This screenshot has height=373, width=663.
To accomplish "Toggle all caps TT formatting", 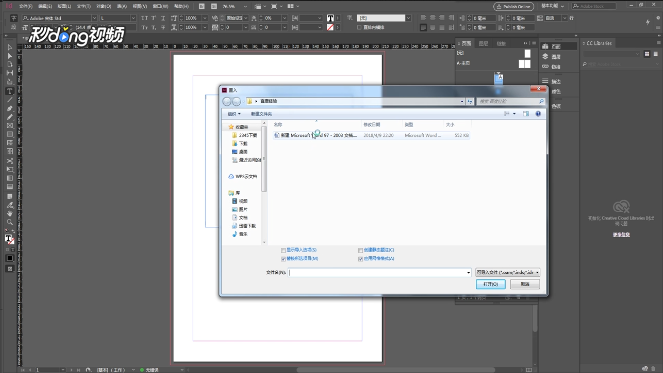I will click(x=144, y=18).
